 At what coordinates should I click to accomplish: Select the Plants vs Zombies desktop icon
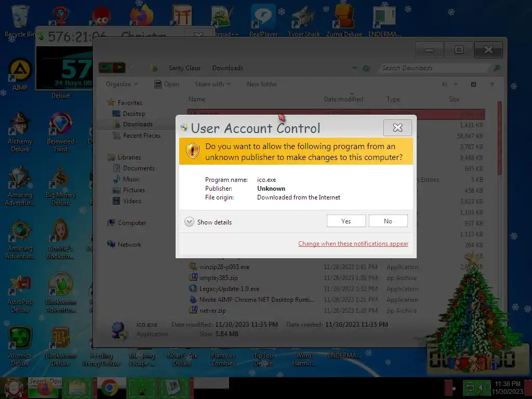click(222, 359)
